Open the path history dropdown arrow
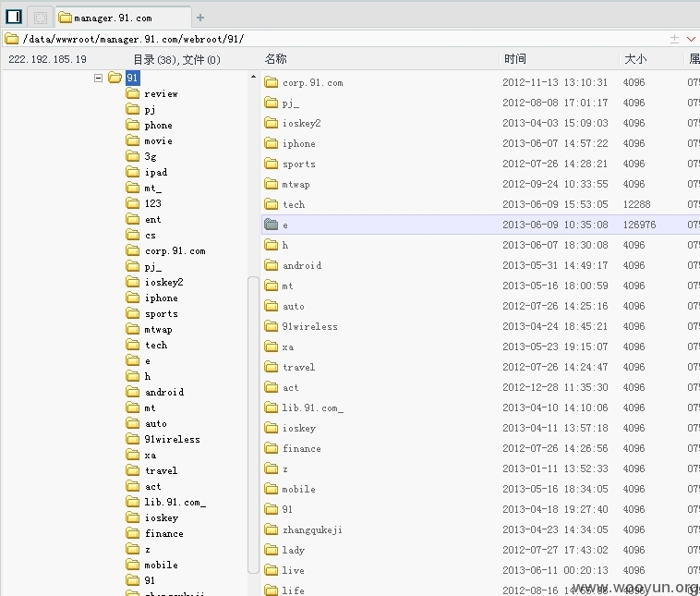Viewport: 700px width, 596px height. tap(691, 39)
